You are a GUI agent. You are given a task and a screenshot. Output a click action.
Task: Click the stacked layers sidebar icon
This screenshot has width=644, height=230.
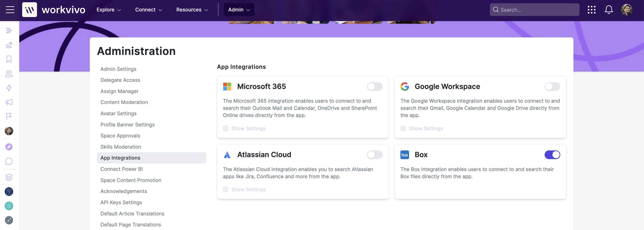(x=9, y=177)
